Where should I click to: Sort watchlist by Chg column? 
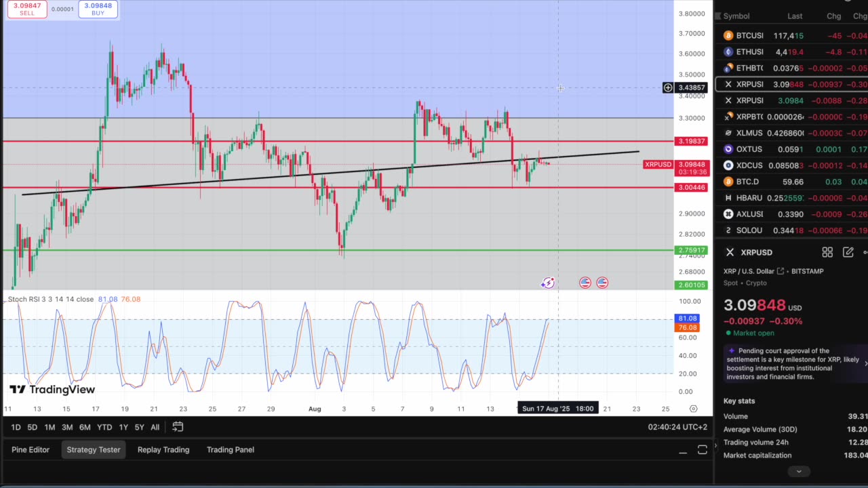(x=833, y=16)
